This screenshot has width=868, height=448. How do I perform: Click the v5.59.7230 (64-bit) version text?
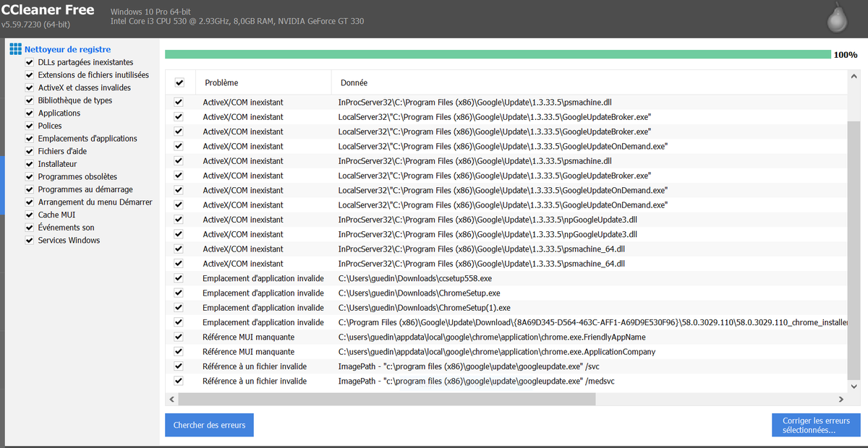coord(36,25)
